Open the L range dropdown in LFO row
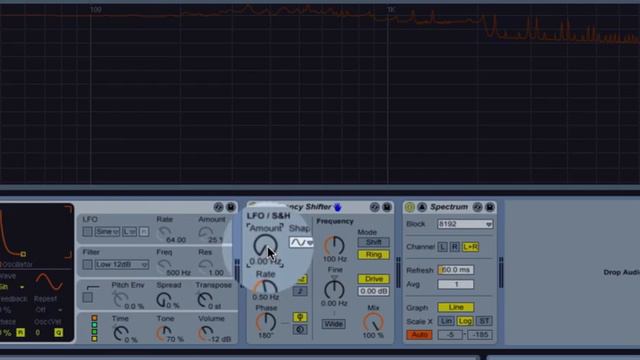This screenshot has width=640, height=360. tap(129, 232)
